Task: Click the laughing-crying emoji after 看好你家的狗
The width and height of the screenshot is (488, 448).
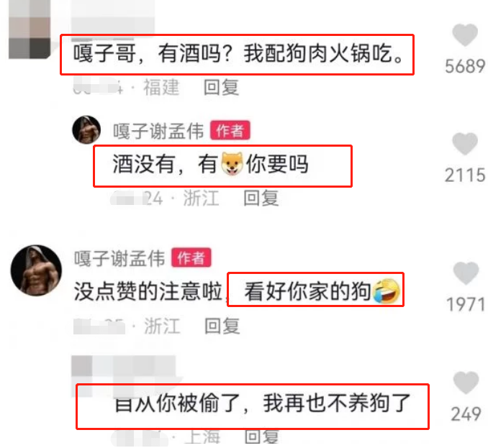Action: click(x=386, y=291)
